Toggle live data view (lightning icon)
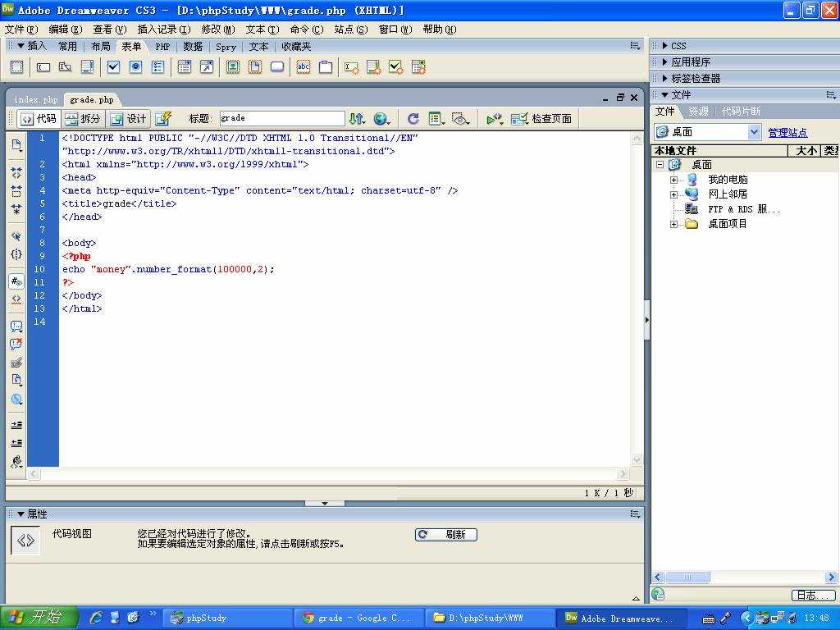Viewport: 840px width, 630px height. 163,118
